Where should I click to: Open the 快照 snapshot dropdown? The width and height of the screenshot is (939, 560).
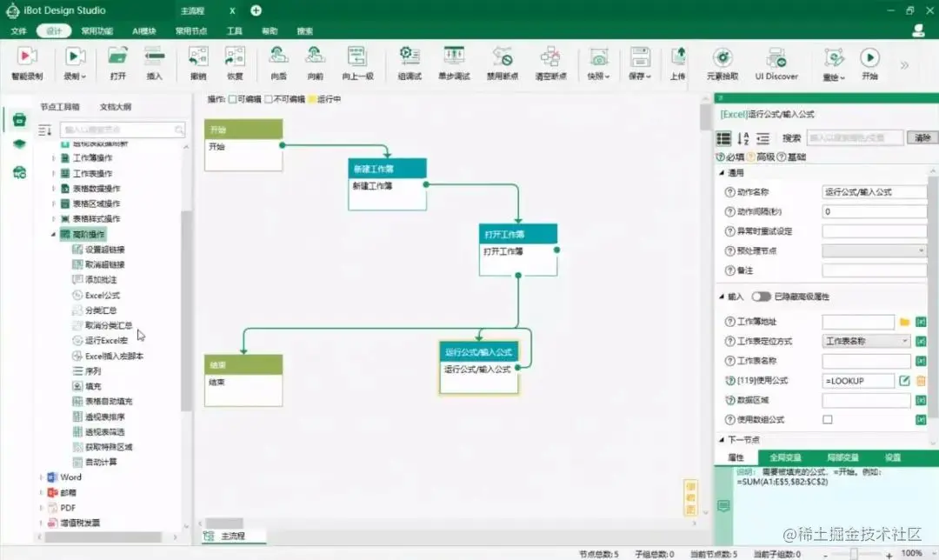(x=598, y=63)
